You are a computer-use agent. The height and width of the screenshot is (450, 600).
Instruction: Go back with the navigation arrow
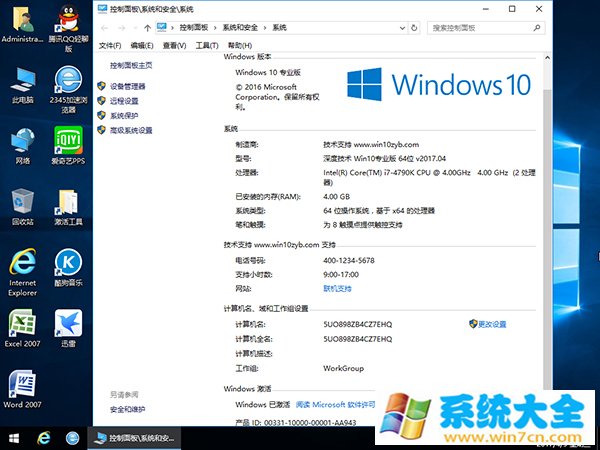[104, 28]
